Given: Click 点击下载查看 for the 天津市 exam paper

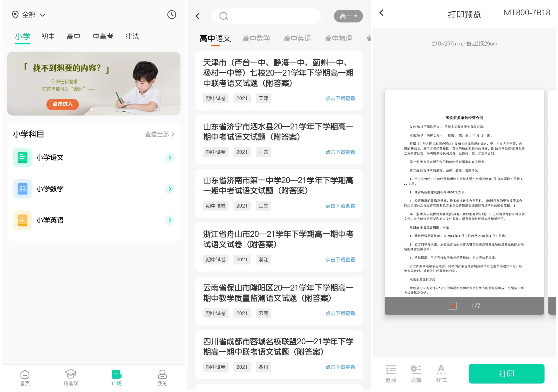Looking at the screenshot, I should pos(340,98).
